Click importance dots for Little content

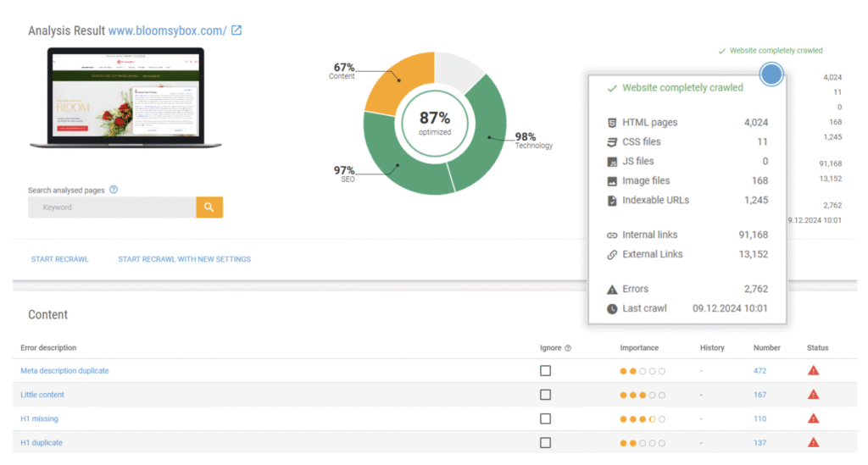click(x=643, y=395)
